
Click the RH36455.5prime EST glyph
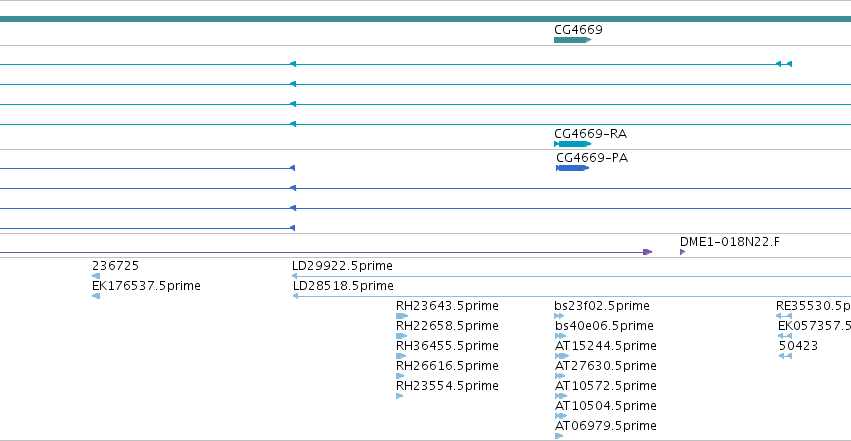click(x=401, y=356)
